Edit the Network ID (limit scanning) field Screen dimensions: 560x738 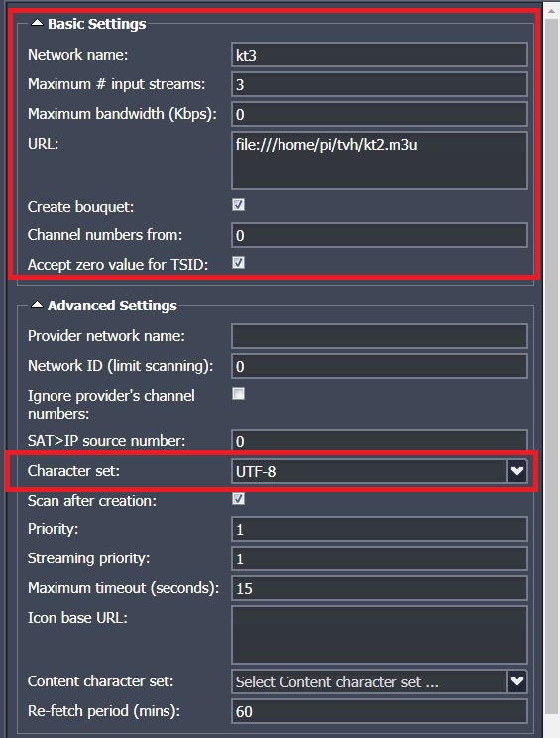pyautogui.click(x=379, y=366)
